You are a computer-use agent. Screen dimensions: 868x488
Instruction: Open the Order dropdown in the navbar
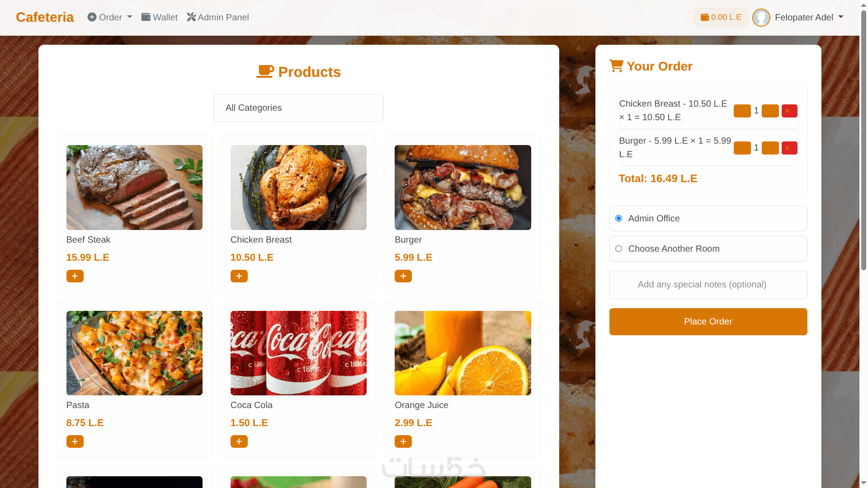[110, 18]
